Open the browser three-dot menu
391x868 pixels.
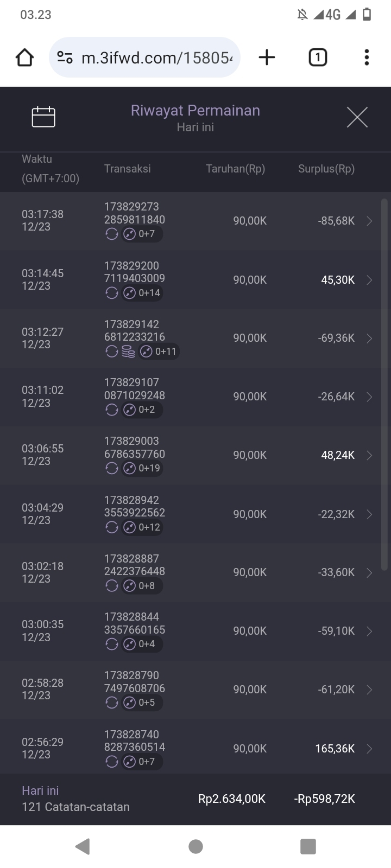[367, 58]
